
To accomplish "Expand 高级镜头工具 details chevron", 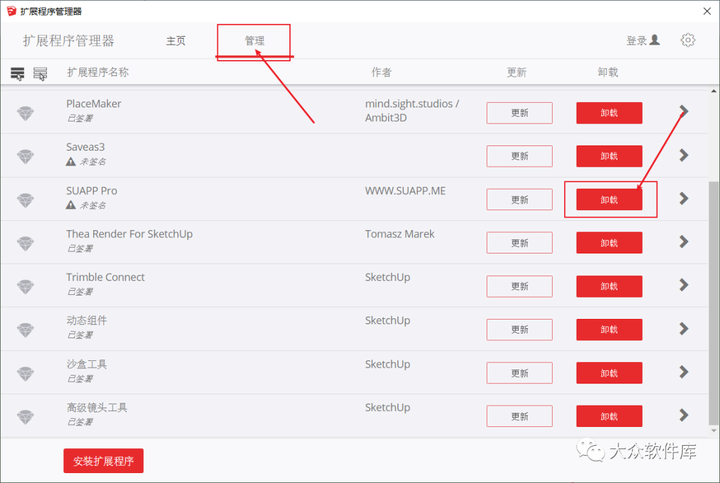I will (x=684, y=415).
